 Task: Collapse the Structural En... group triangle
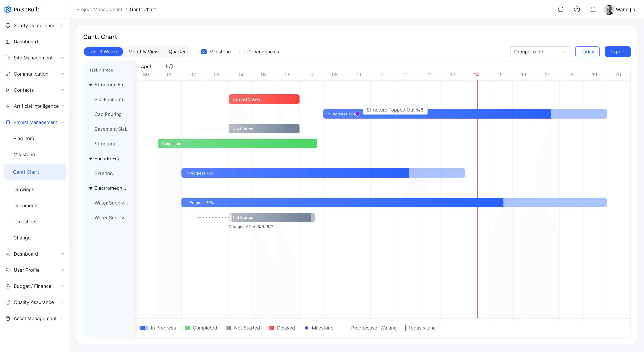click(x=91, y=85)
